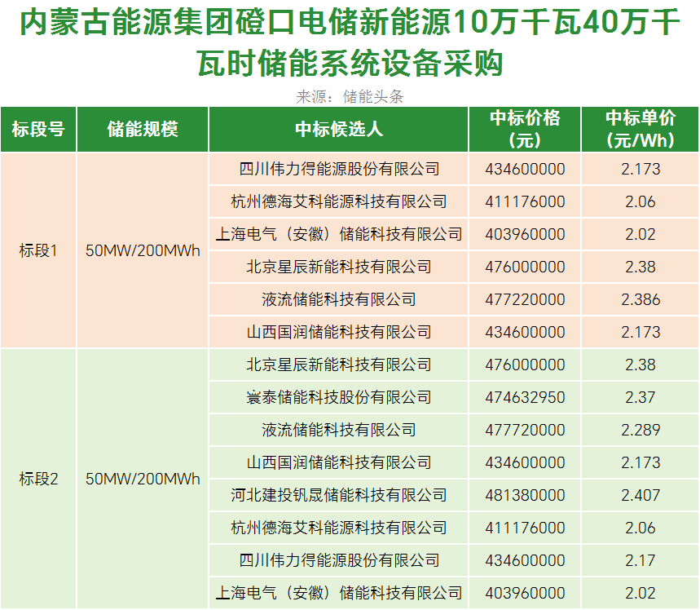
Task: Click 411176000 in the 标段1 section
Action: [525, 201]
